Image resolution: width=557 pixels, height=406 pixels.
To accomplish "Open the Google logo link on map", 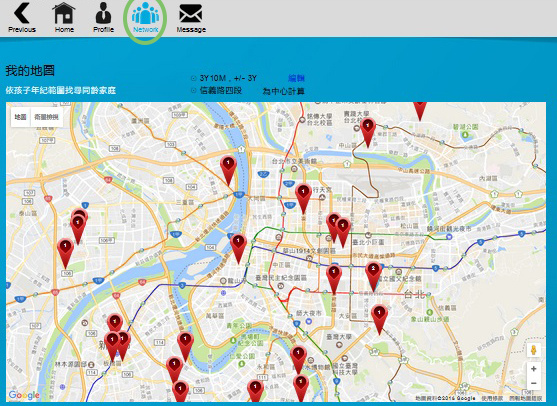I will pos(24,395).
